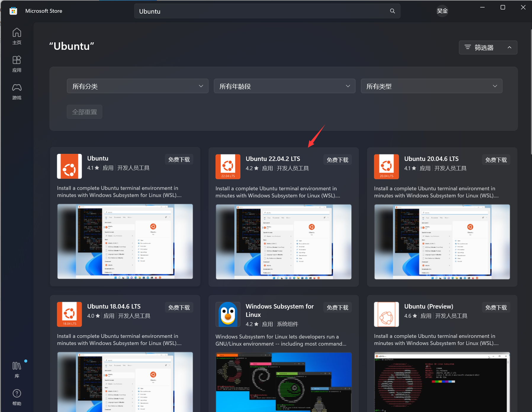Click the Ubuntu 20.04 LTS app icon

386,167
